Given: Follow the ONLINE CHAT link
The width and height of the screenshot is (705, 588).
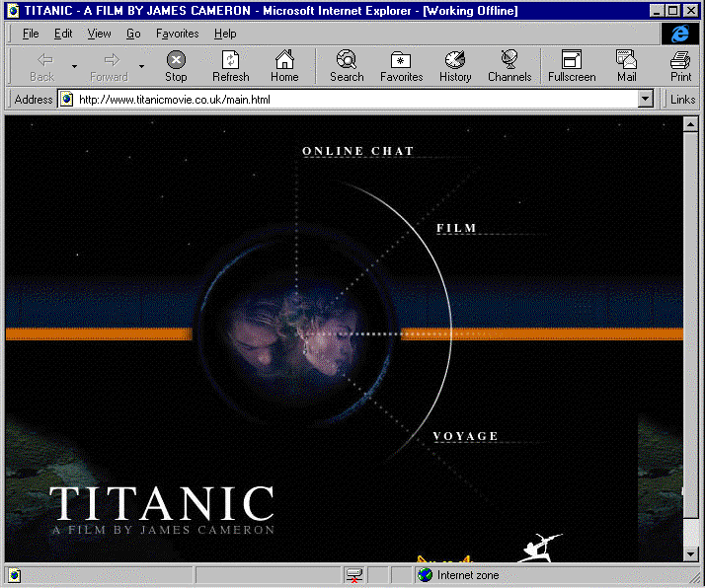Looking at the screenshot, I should click(x=357, y=151).
